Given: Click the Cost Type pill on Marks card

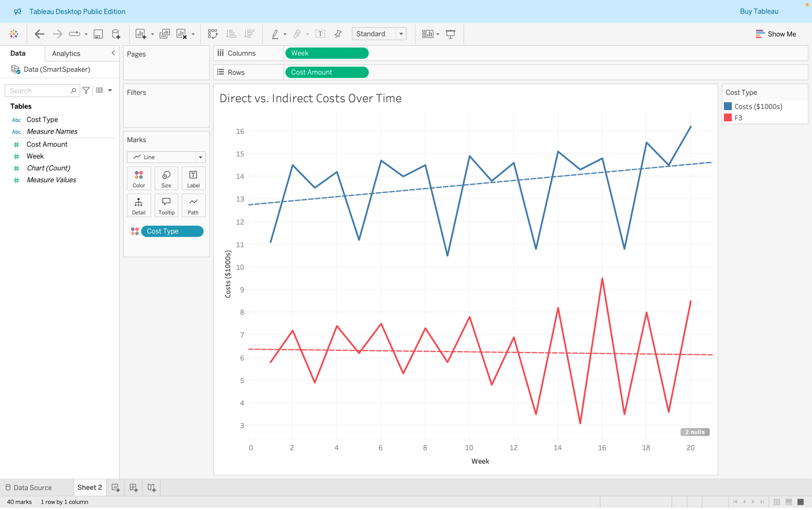Looking at the screenshot, I should tap(172, 231).
